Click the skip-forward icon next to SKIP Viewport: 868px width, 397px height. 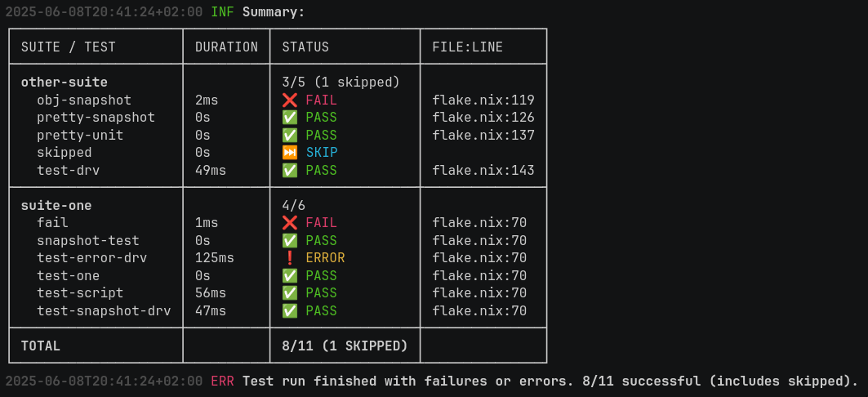click(290, 153)
